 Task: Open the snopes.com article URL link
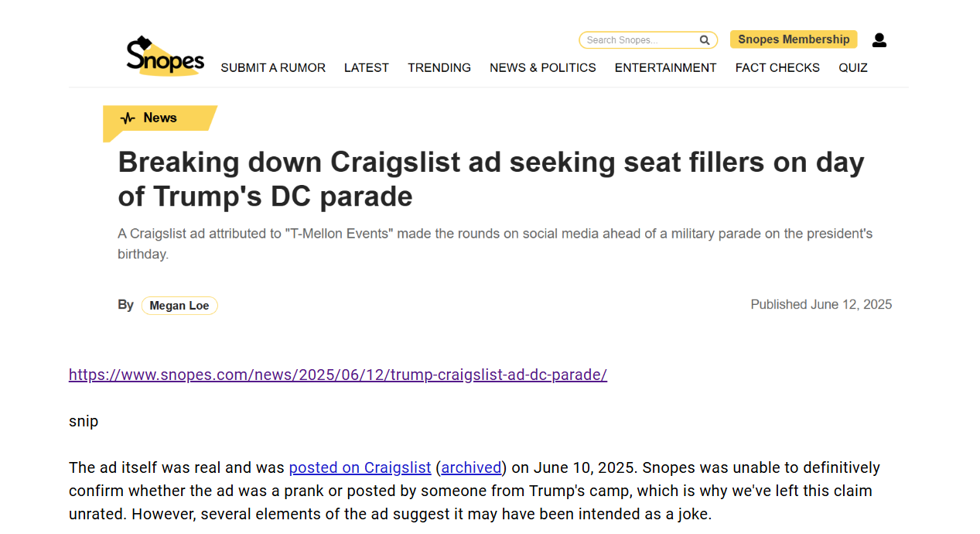[337, 375]
